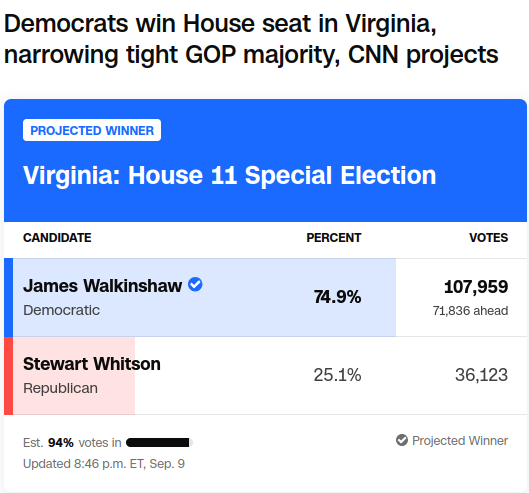Click the 107,959 vote count
The width and height of the screenshot is (529, 493).
pos(476,286)
